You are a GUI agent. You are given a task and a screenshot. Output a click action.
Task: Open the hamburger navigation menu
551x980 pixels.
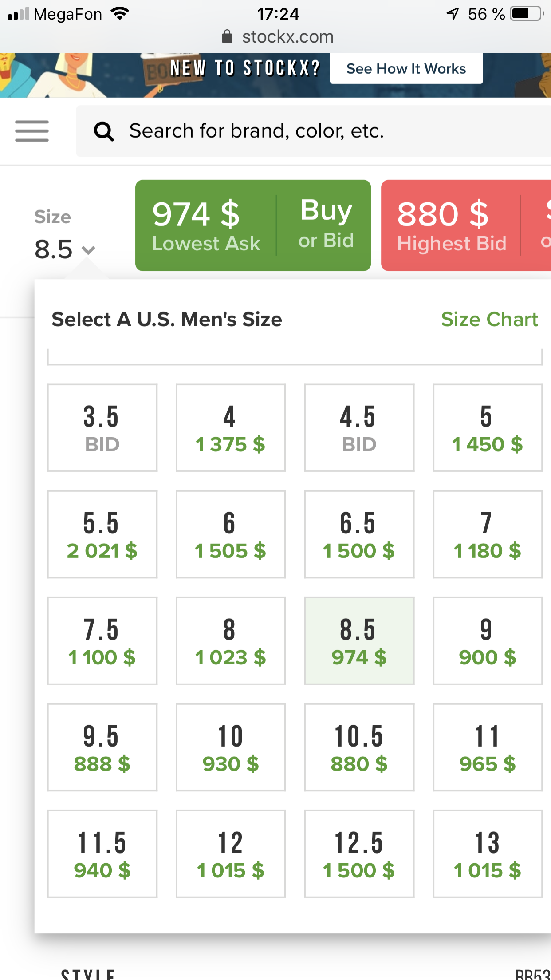pos(32,131)
